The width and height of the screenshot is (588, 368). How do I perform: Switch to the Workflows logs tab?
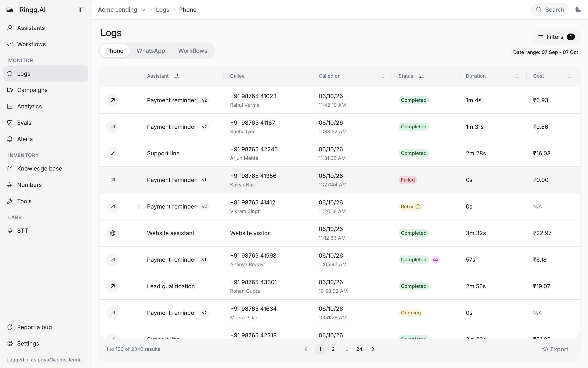point(193,51)
